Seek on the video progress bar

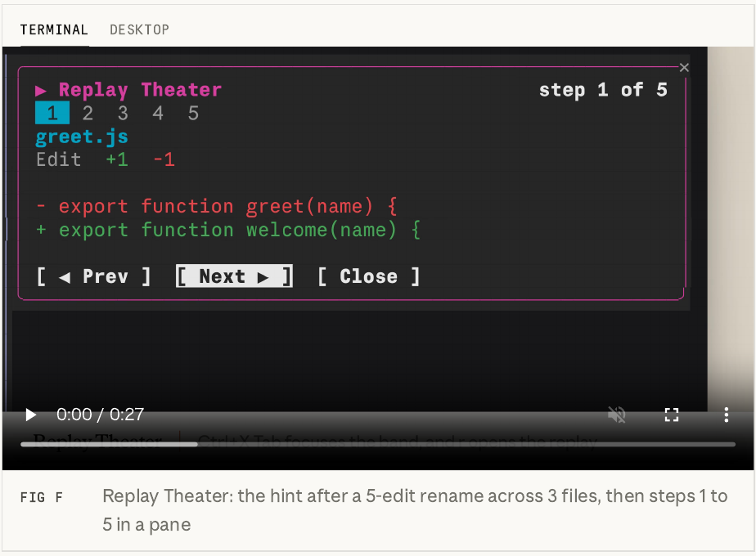pos(378,444)
